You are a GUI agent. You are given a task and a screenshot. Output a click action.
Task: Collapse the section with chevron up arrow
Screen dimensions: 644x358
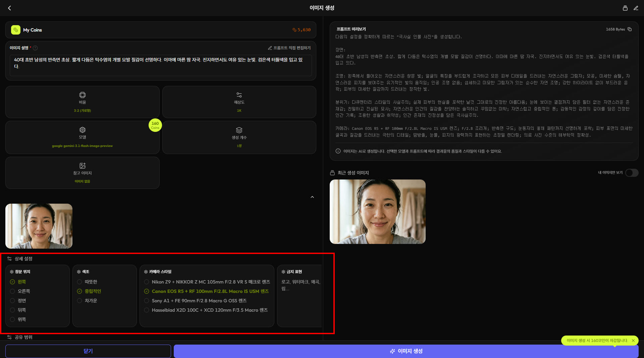point(312,197)
